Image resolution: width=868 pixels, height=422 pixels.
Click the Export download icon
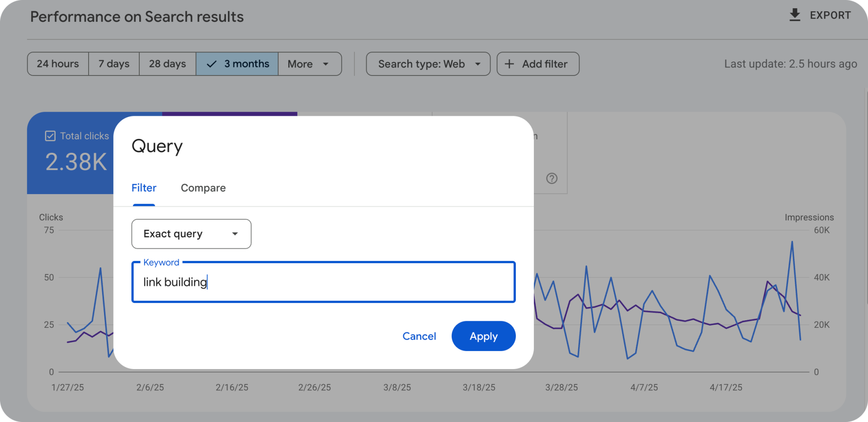794,15
